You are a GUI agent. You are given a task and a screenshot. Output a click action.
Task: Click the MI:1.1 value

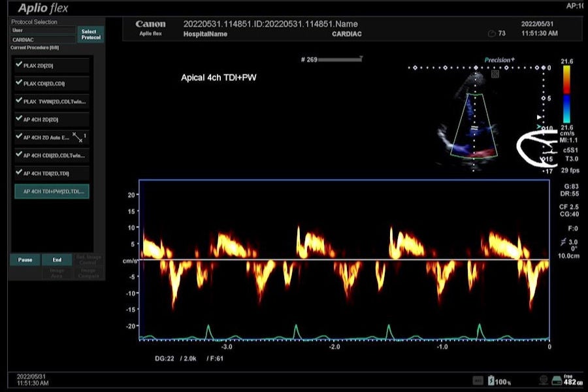(x=569, y=140)
